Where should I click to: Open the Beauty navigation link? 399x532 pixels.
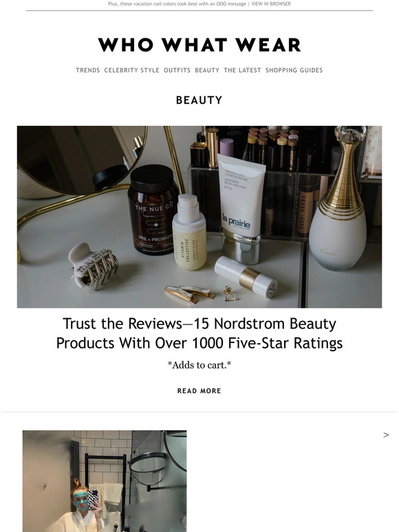207,70
